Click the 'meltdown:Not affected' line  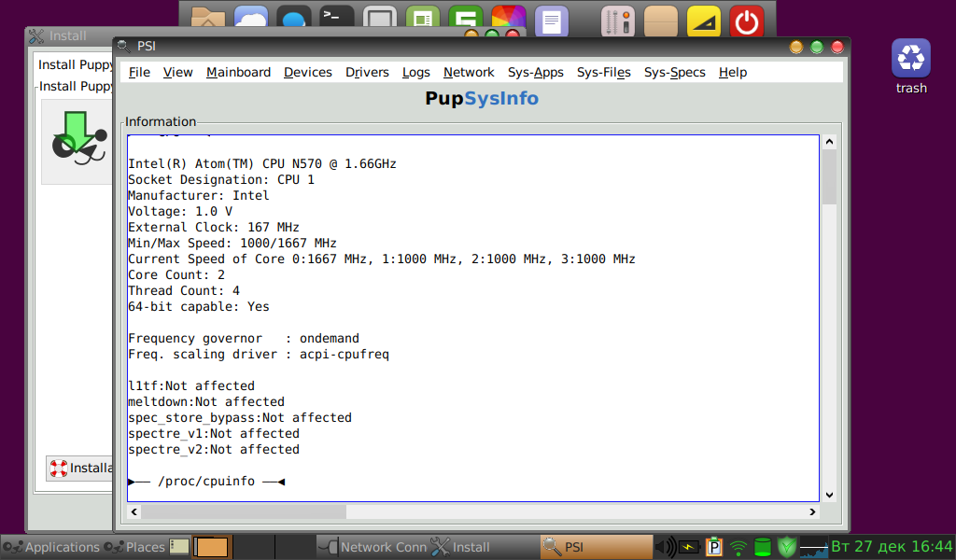(206, 401)
